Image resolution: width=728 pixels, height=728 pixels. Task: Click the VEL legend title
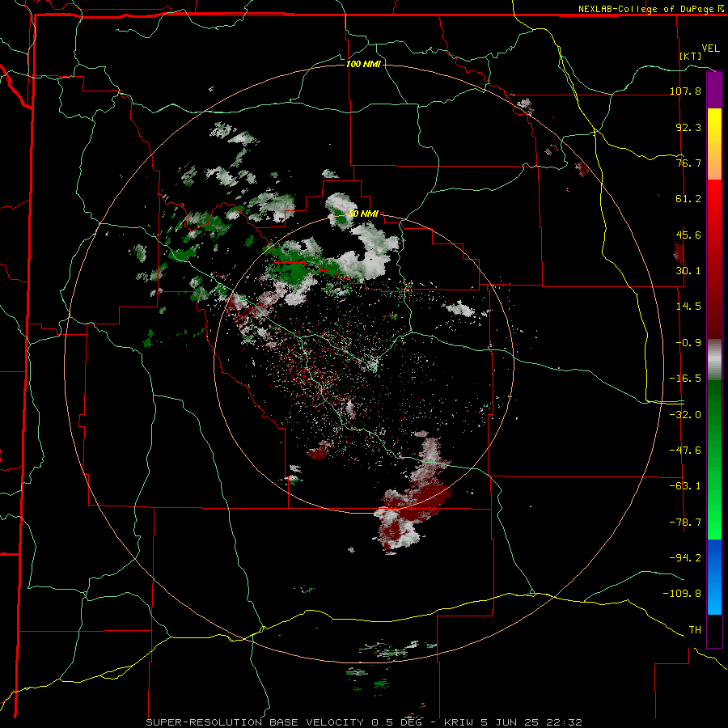tap(710, 49)
